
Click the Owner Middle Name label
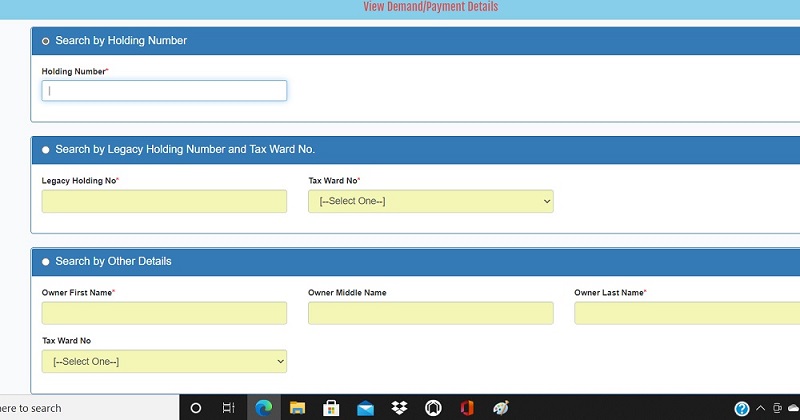(347, 292)
